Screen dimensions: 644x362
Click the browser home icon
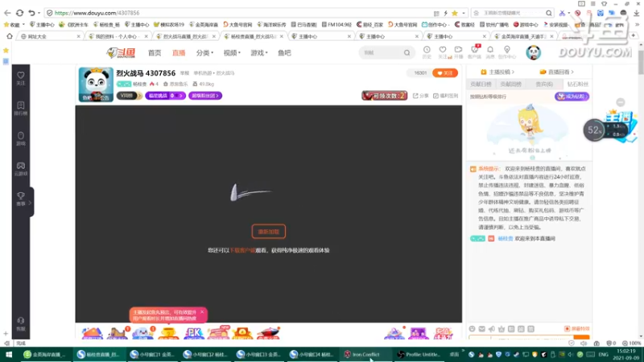tap(10, 36)
